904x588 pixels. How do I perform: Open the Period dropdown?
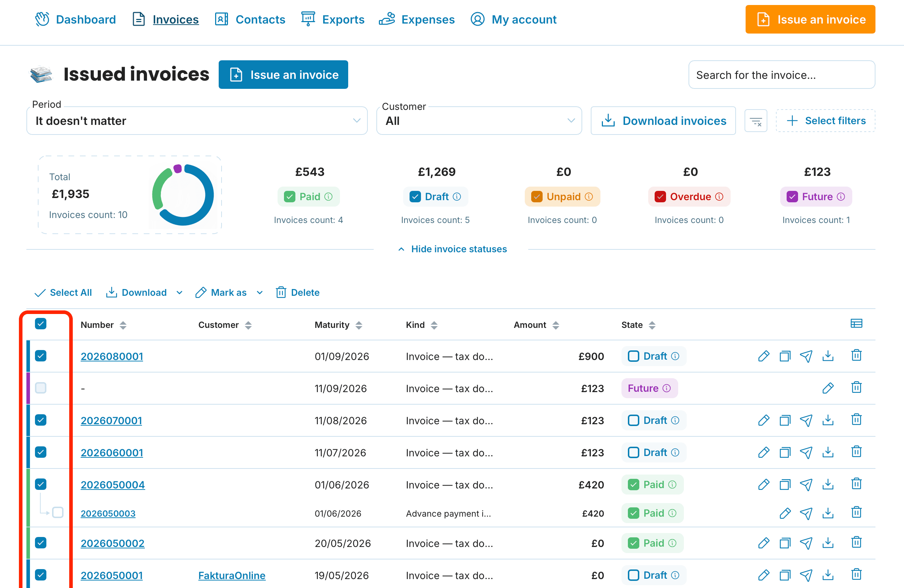click(x=197, y=121)
